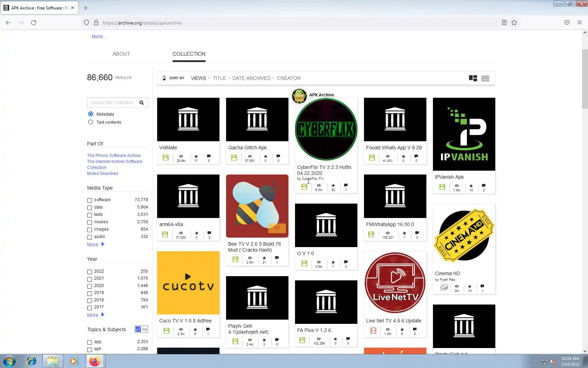Viewport: 588px width, 368px height.
Task: Expand More under Year
Action: 96,315
